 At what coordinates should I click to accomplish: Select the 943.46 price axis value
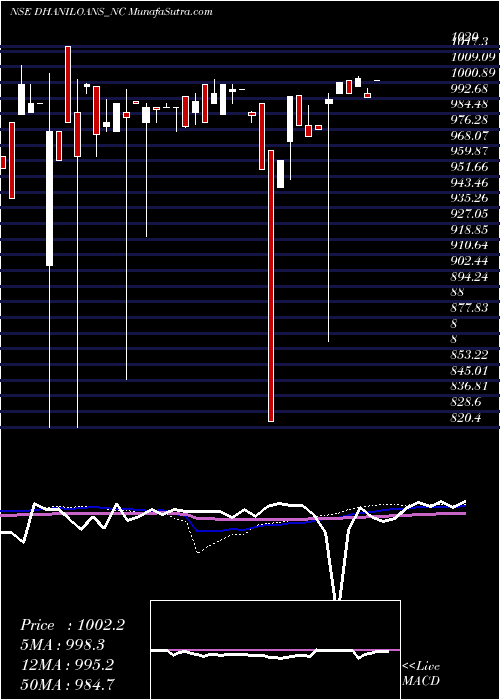469,183
